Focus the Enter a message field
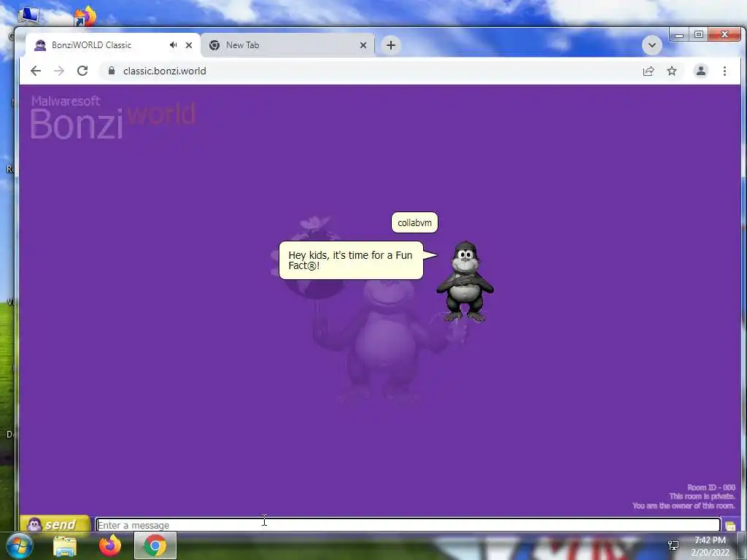747x560 pixels. 408,525
